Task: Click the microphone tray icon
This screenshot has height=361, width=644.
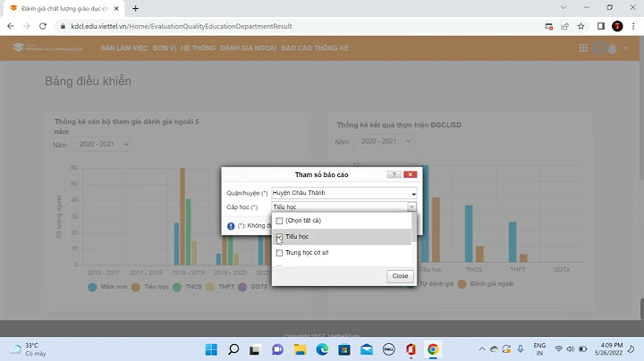Action: pyautogui.click(x=521, y=349)
